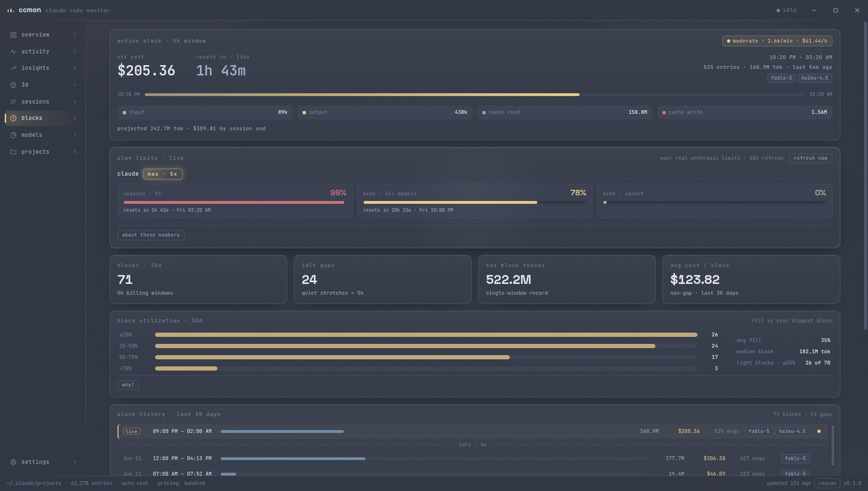868x491 pixels.
Task: Click the max block tokens card
Action: click(567, 280)
